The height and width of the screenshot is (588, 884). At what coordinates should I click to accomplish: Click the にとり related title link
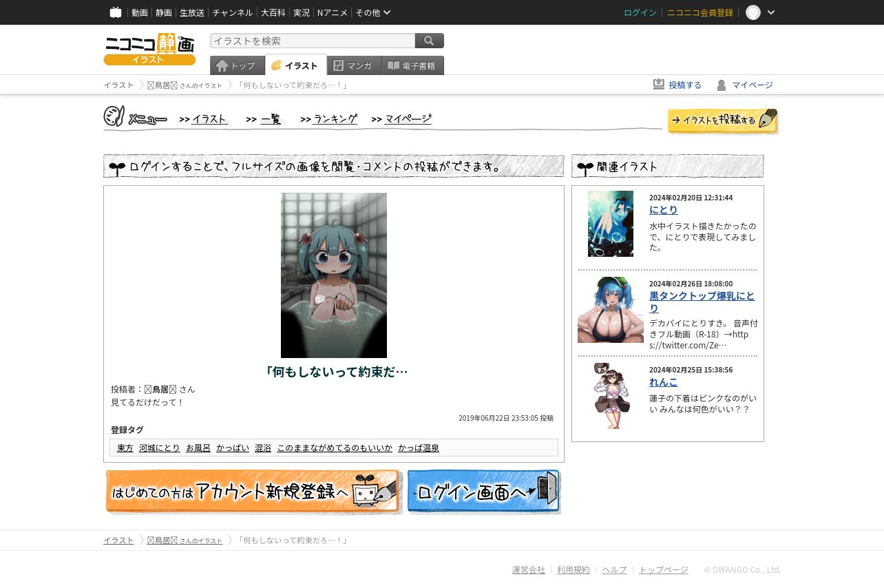664,210
